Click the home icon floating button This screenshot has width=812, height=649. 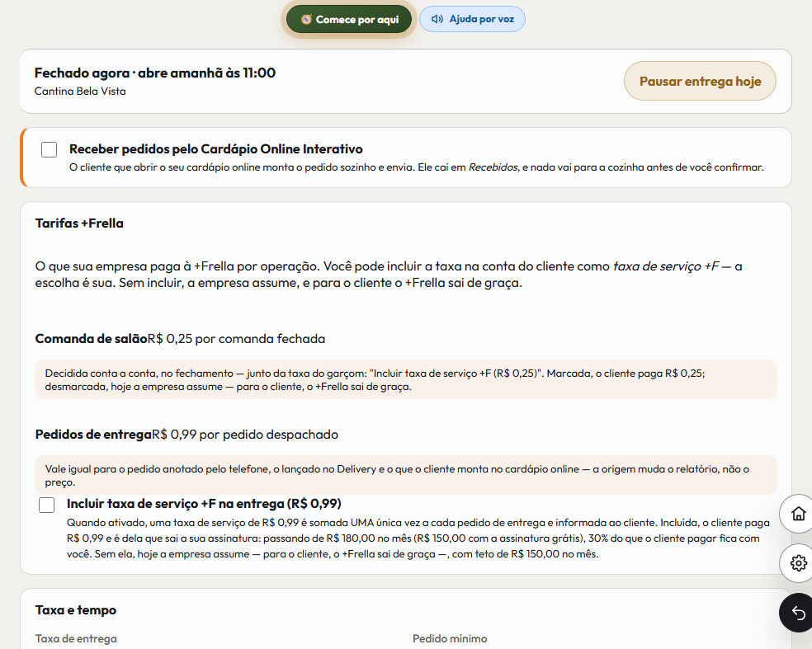coord(798,514)
